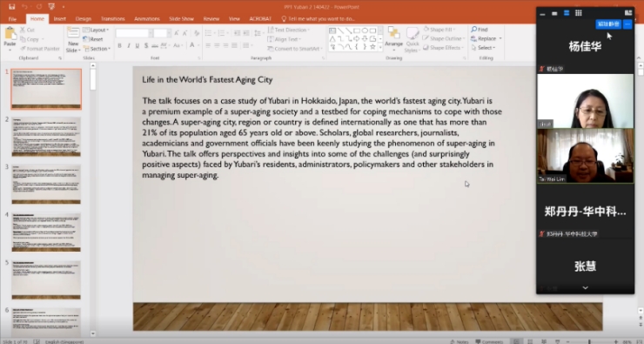The image size is (644, 344).
Task: Toggle Italic text formatting
Action: [x=129, y=45]
